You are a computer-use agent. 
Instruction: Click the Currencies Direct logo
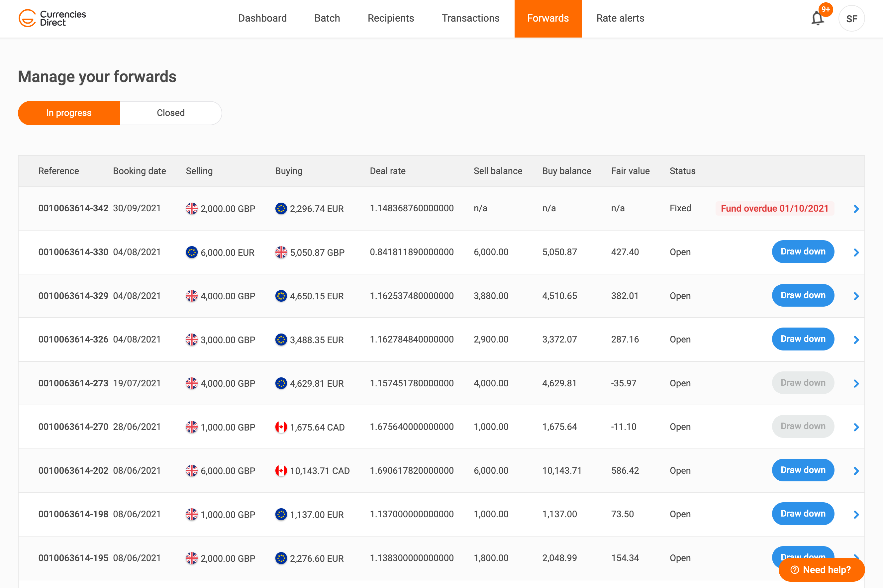point(52,18)
